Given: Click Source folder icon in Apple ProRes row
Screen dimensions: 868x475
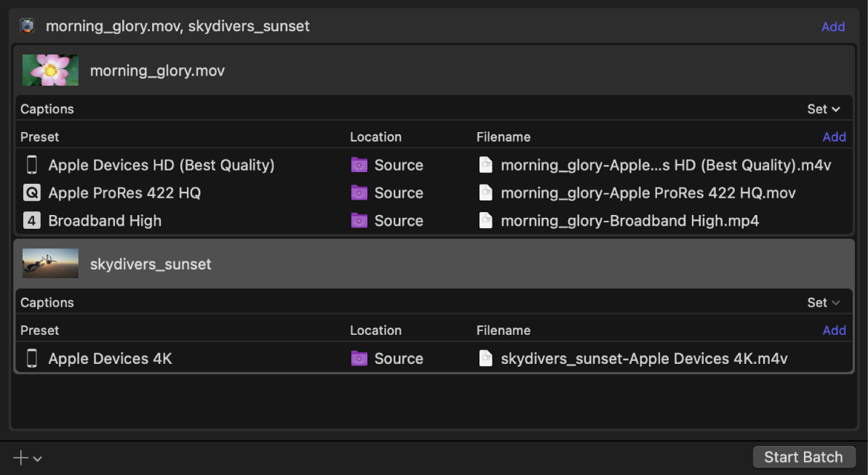Looking at the screenshot, I should point(359,193).
